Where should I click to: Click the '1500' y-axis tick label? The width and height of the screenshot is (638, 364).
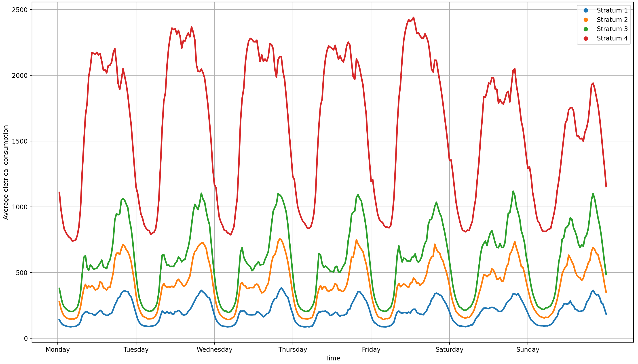[20, 142]
